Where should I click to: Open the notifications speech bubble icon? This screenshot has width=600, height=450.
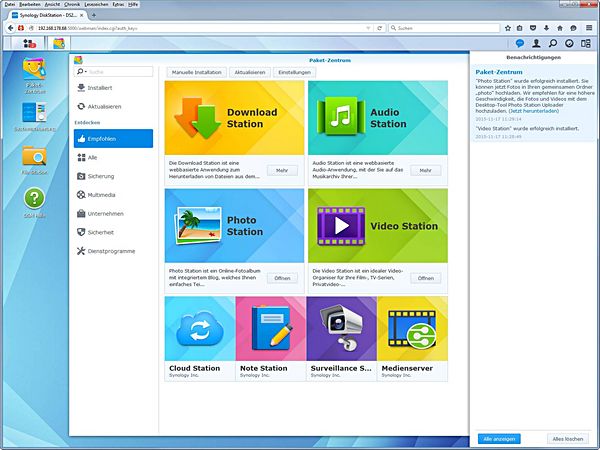(519, 44)
